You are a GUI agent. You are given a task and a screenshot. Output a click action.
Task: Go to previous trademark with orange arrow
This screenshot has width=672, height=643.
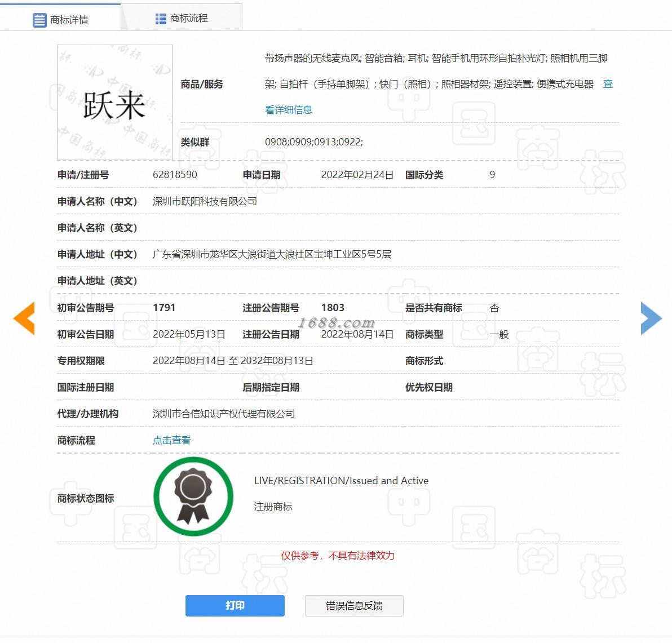tap(24, 318)
